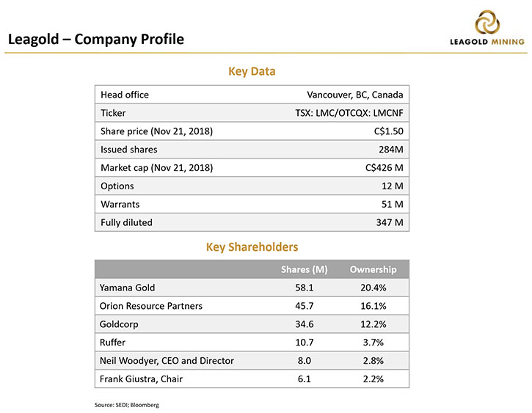
Task: Select 'Neil Woodyer, CEO and Director' name
Action: pos(167,361)
